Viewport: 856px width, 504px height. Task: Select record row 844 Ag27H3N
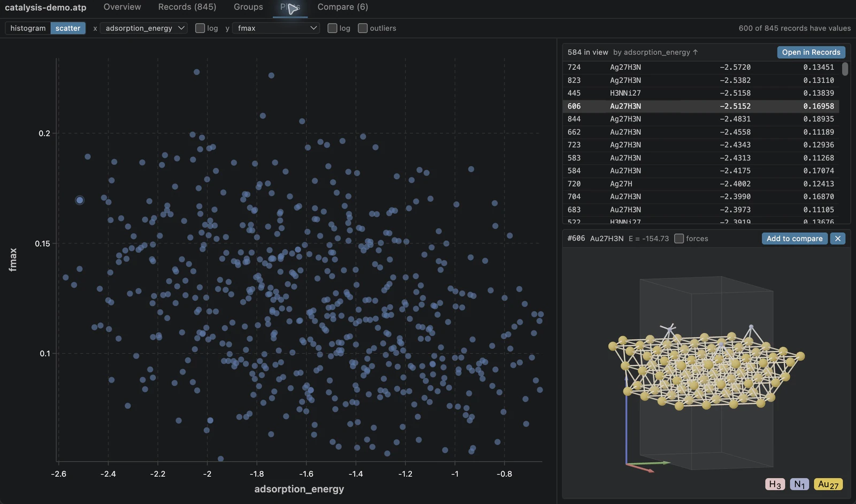[701, 119]
